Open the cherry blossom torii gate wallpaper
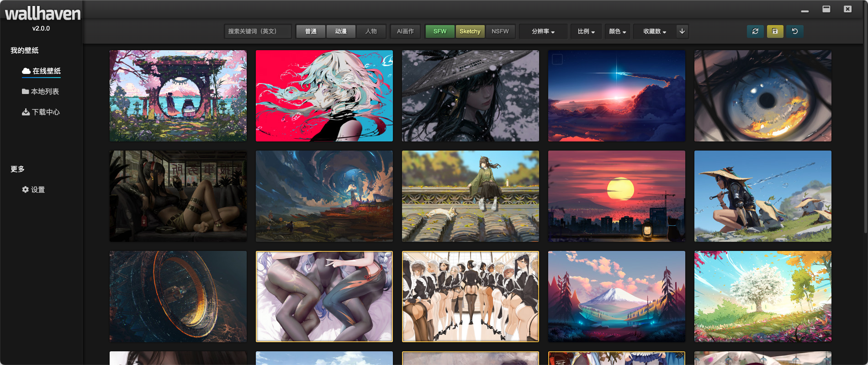The image size is (868, 365). pos(178,96)
